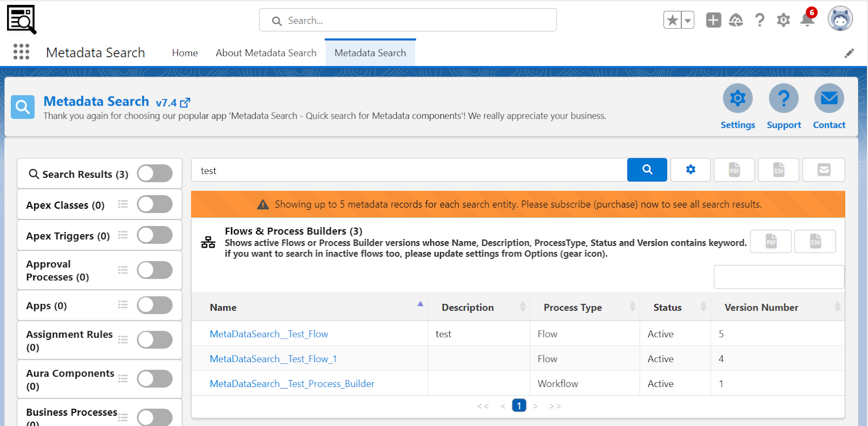The width and height of the screenshot is (868, 426).
Task: Click the Metadata Search app logo
Action: tap(22, 20)
